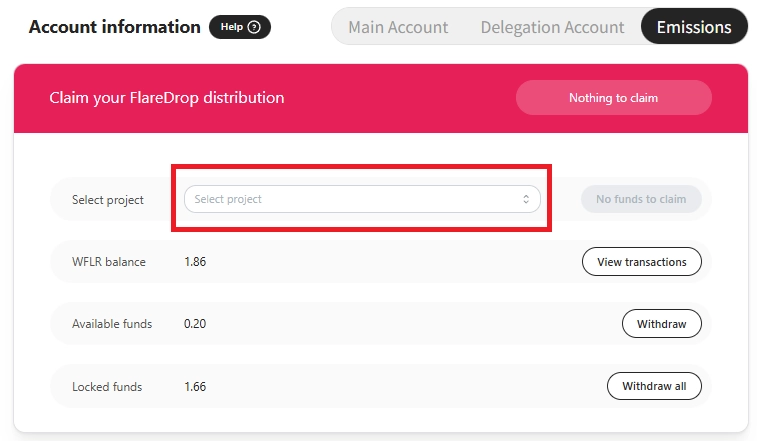The height and width of the screenshot is (441, 757).
Task: Click the Locked funds amount 1.66
Action: (195, 386)
